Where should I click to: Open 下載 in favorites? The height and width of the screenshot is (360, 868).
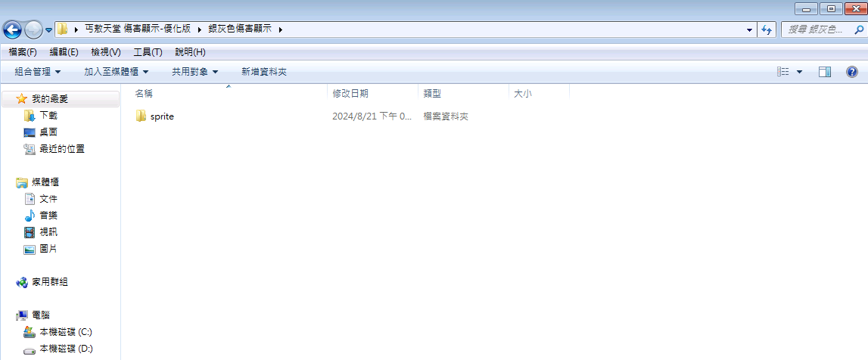click(48, 116)
